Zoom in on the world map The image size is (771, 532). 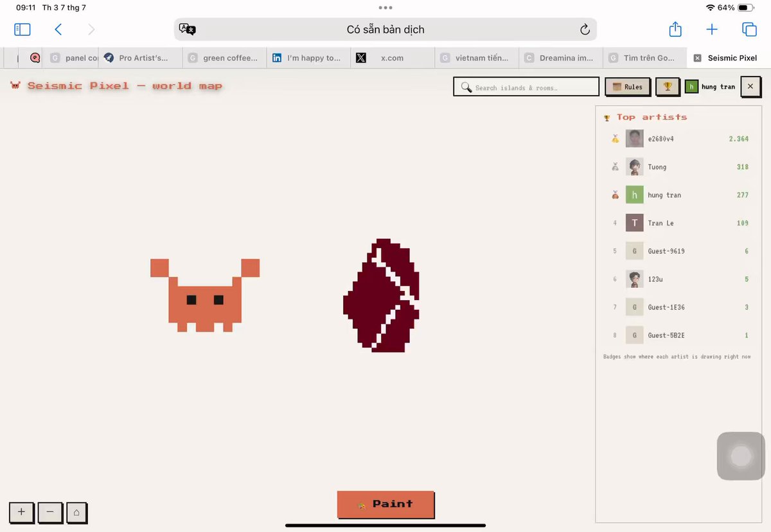21,512
